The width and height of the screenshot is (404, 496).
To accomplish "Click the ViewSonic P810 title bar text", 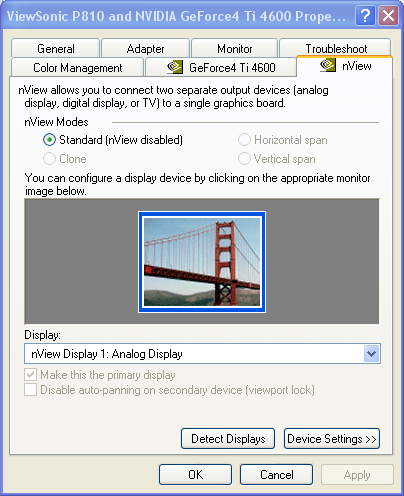I will tap(176, 16).
